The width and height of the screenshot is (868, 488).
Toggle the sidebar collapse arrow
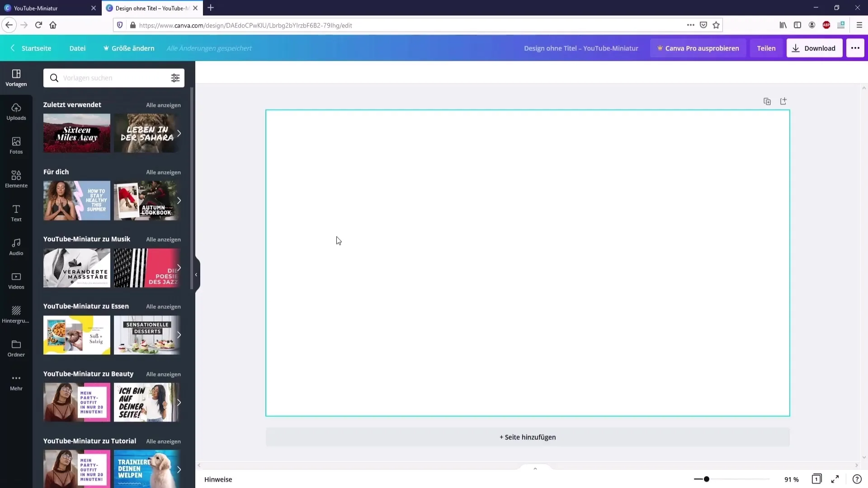pyautogui.click(x=197, y=273)
